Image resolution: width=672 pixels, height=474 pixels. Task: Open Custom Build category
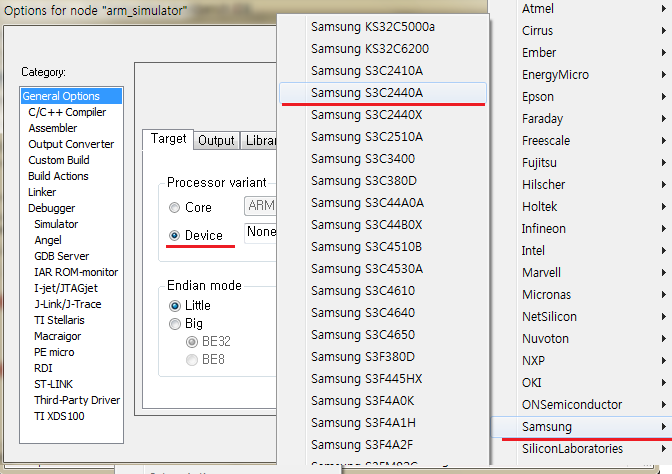point(59,160)
